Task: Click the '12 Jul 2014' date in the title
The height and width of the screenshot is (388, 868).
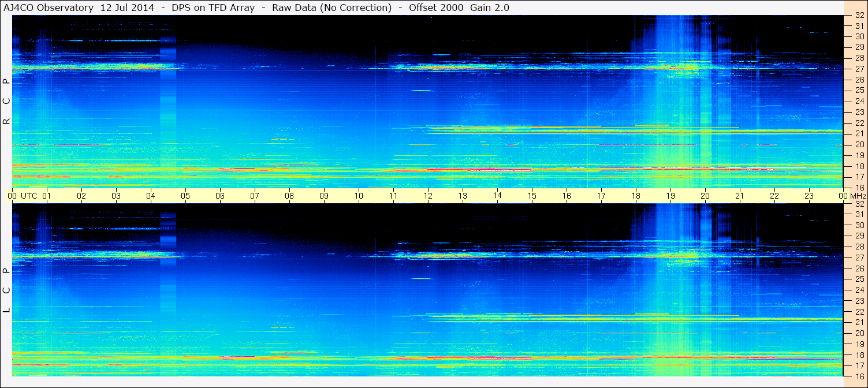Action: pos(127,8)
